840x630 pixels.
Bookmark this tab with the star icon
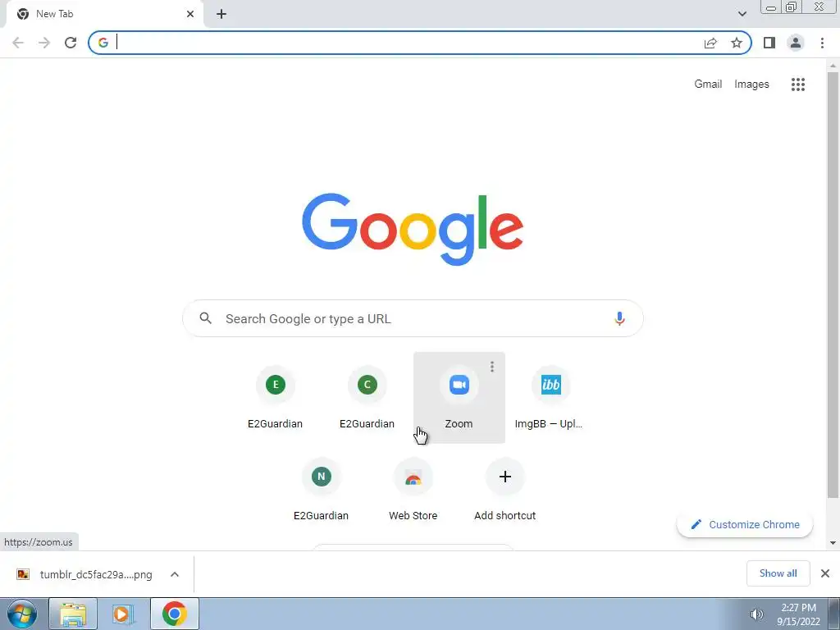737,43
